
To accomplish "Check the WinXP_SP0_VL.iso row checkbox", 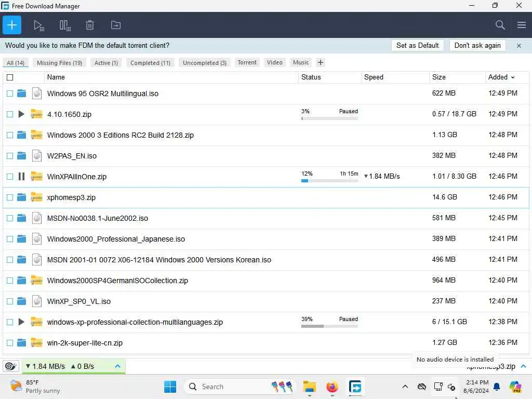I will (10, 301).
